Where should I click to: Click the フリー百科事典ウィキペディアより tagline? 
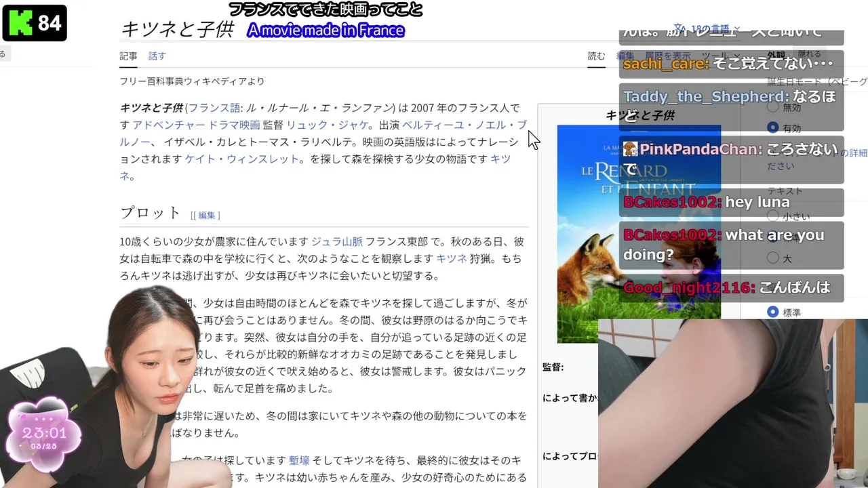(192, 81)
